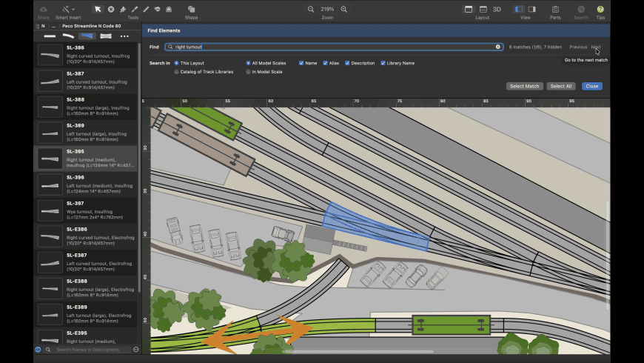Choose This Layout search scope

pos(189,63)
